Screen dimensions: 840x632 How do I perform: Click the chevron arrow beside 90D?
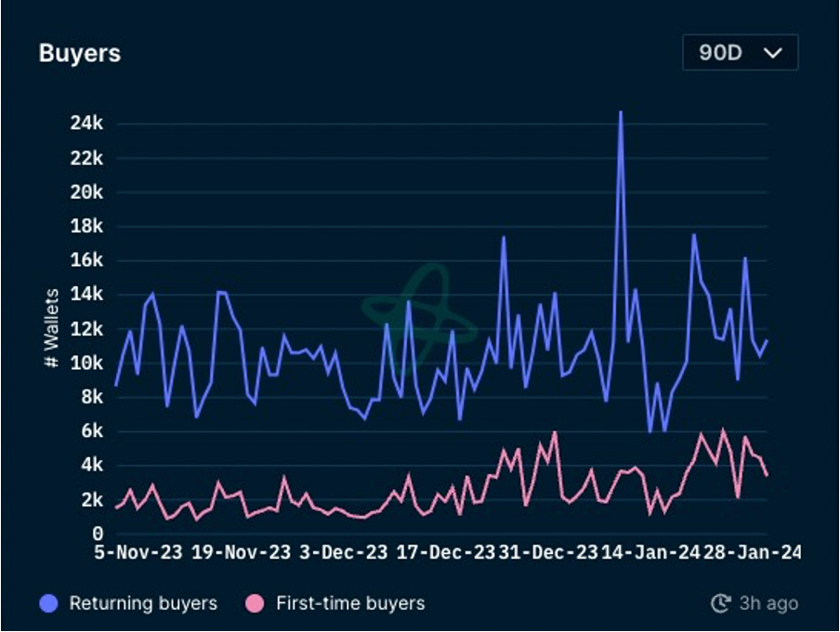point(772,53)
